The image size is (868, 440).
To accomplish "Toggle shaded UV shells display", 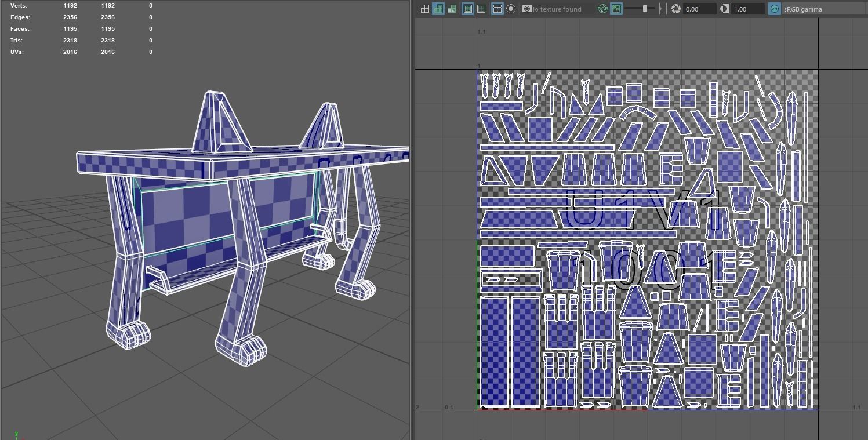I will click(438, 9).
